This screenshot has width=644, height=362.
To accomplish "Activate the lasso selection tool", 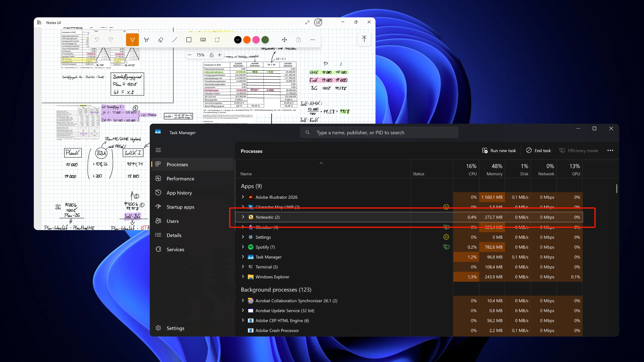I will [217, 40].
